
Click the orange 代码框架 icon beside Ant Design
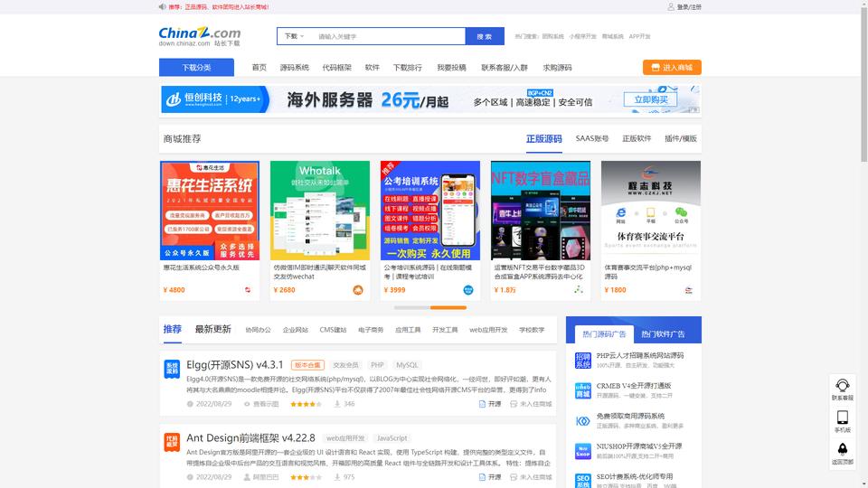coord(172,442)
